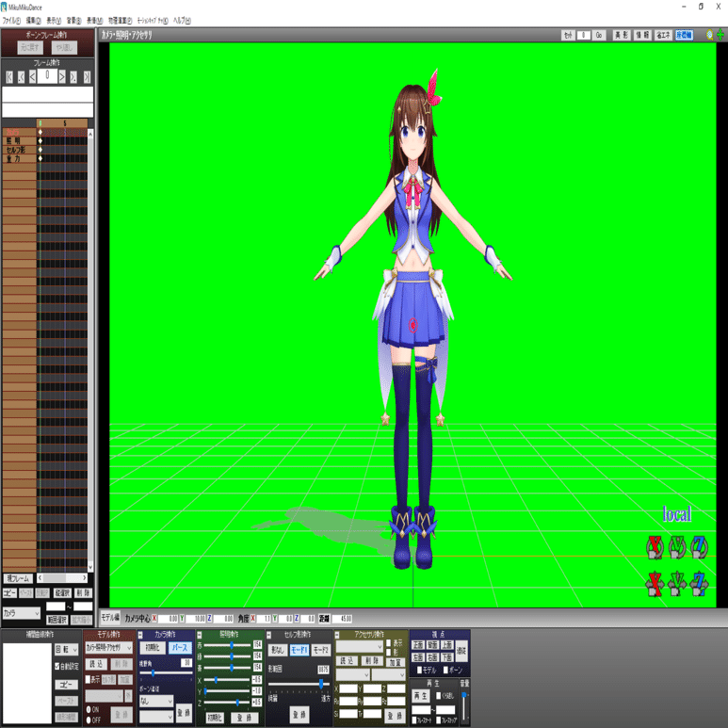Image resolution: width=728 pixels, height=728 pixels.
Task: Click the コピー button below the timeline
Action: click(9, 593)
